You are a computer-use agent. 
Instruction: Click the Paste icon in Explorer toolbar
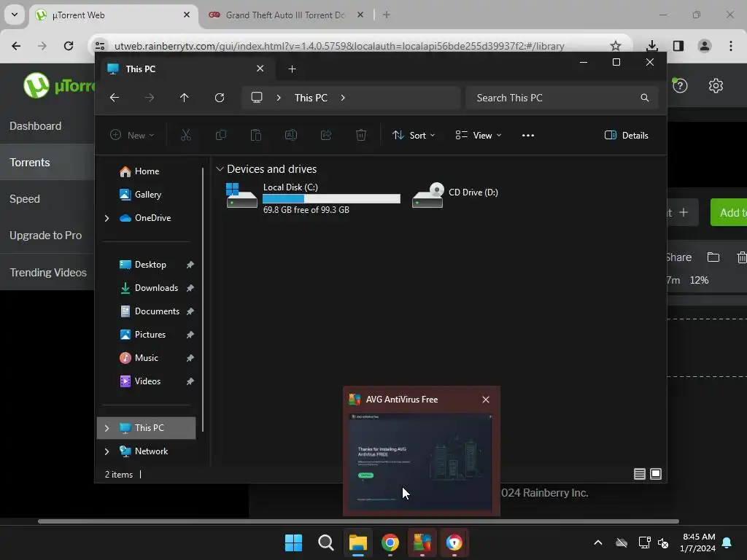tap(256, 135)
